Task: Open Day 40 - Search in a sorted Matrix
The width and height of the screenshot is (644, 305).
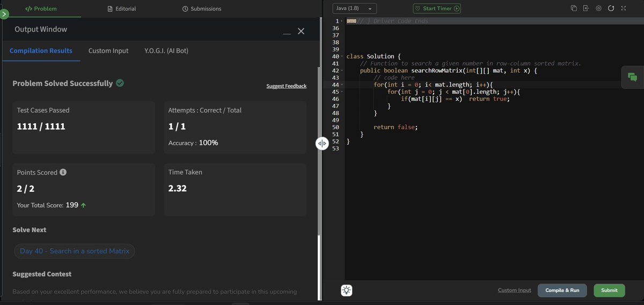Action: pyautogui.click(x=75, y=251)
